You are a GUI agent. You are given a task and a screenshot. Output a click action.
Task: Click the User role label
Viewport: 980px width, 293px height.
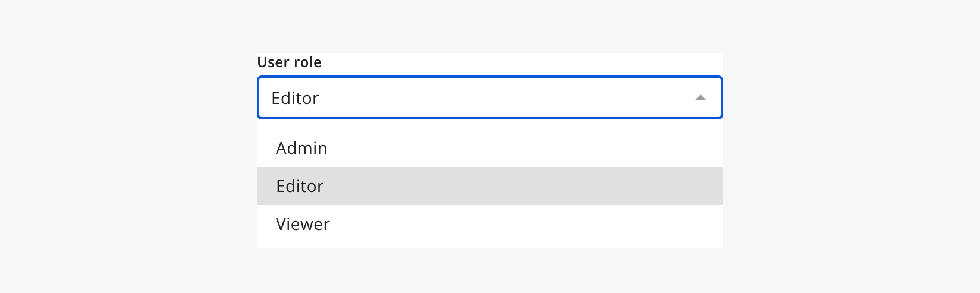click(290, 62)
